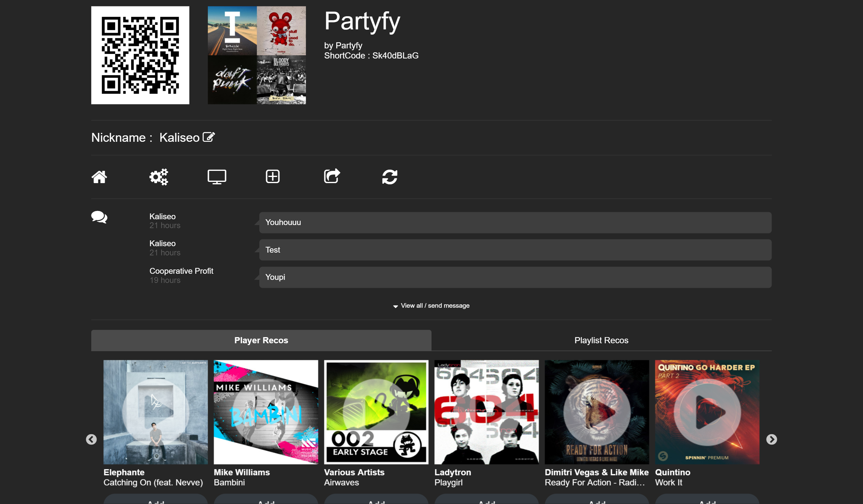
Task: Advance the recommendations carousel with the right arrow
Action: pos(771,439)
